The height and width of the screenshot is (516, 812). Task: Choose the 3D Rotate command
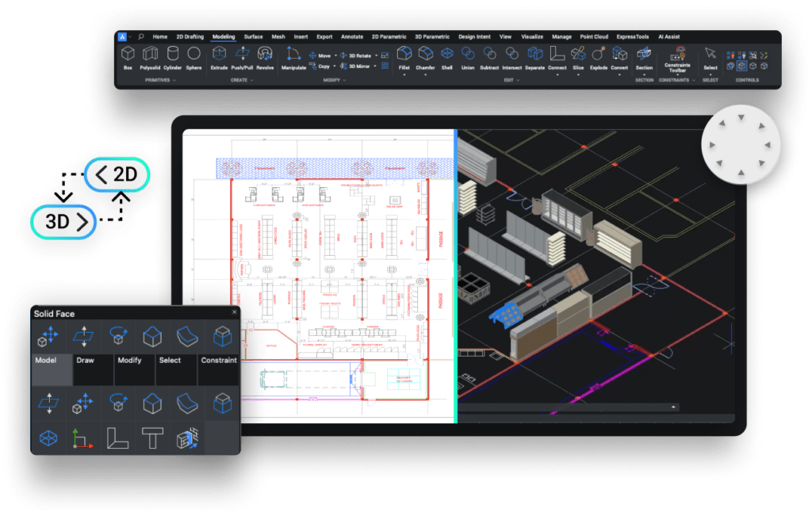tap(356, 55)
